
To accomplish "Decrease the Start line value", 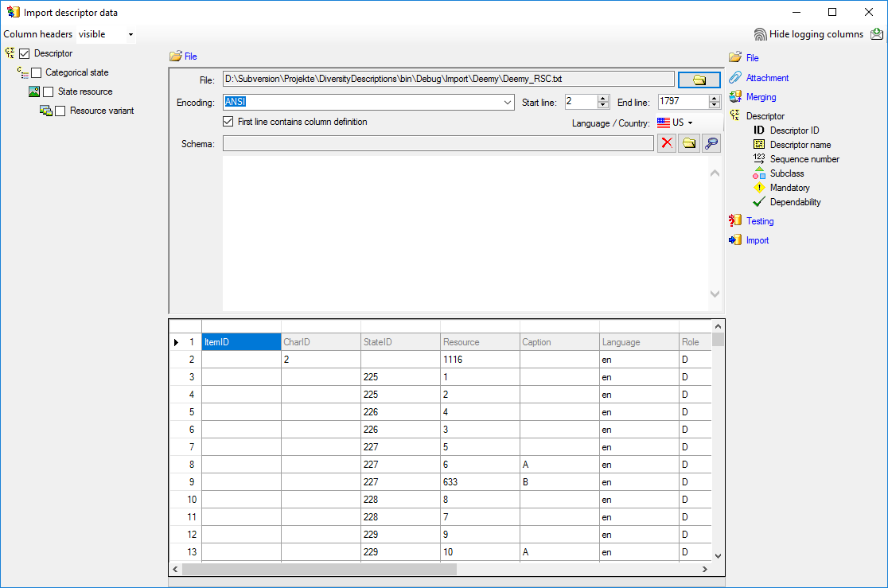I will coord(603,105).
